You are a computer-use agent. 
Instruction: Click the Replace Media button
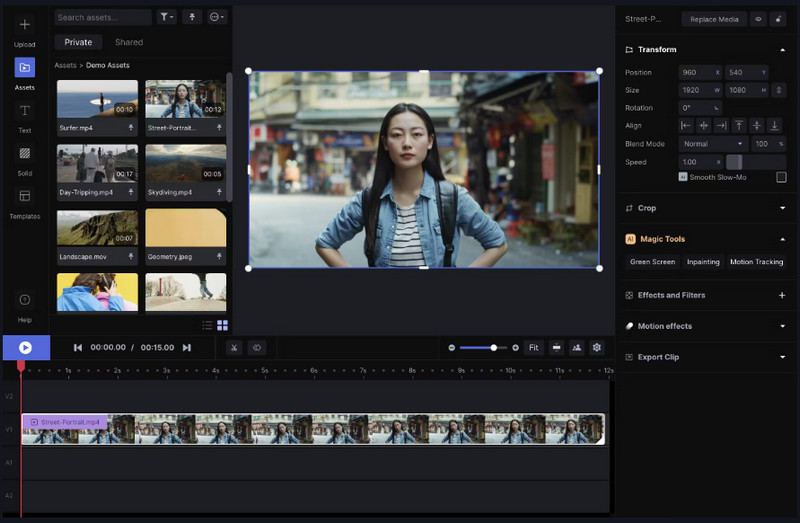click(x=714, y=19)
